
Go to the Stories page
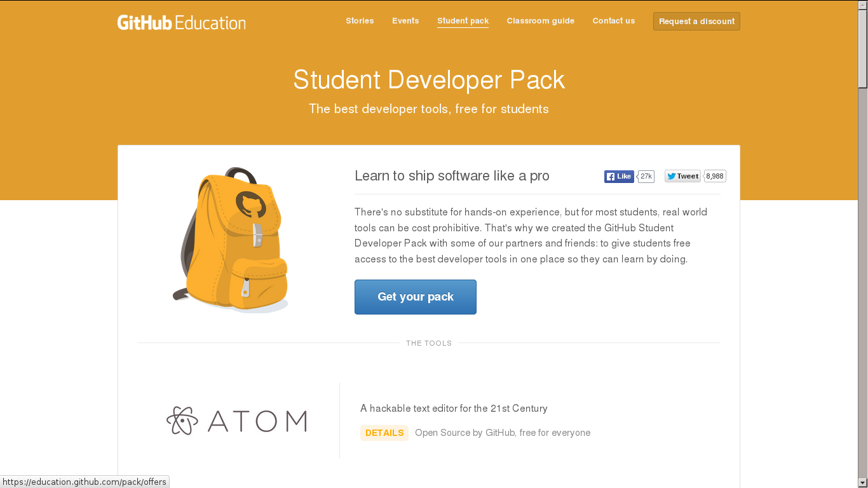(360, 21)
